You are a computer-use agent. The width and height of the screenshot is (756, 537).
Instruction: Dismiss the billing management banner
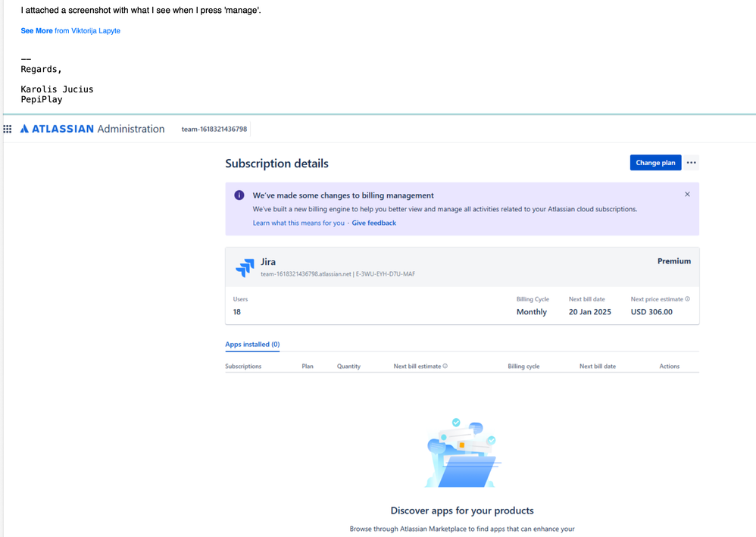point(687,194)
